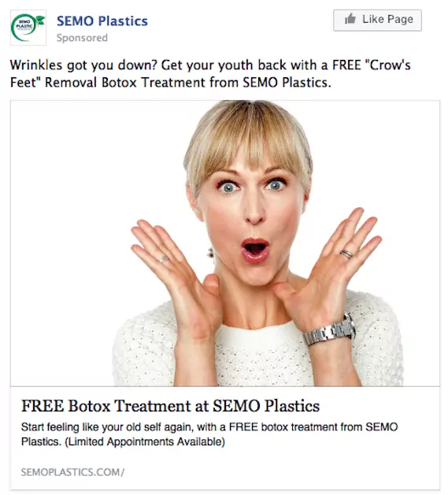Like the SEMO Plastics page
This screenshot has width=448, height=495.
tap(377, 20)
